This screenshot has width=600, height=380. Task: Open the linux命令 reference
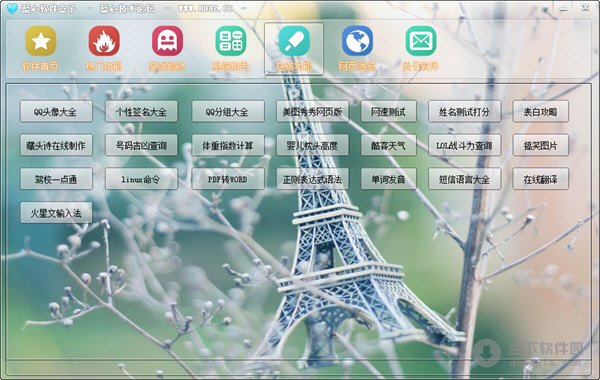pos(141,179)
